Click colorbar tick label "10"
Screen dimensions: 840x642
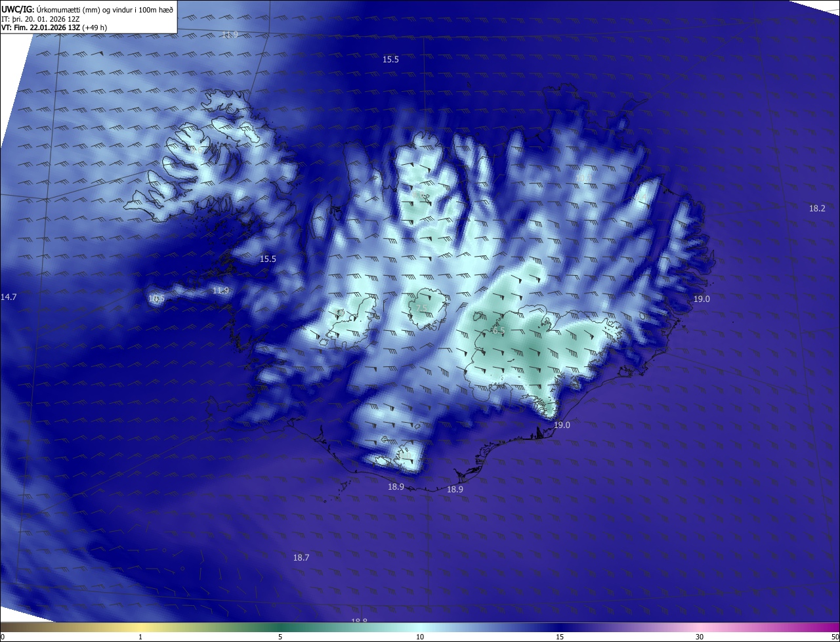420,637
